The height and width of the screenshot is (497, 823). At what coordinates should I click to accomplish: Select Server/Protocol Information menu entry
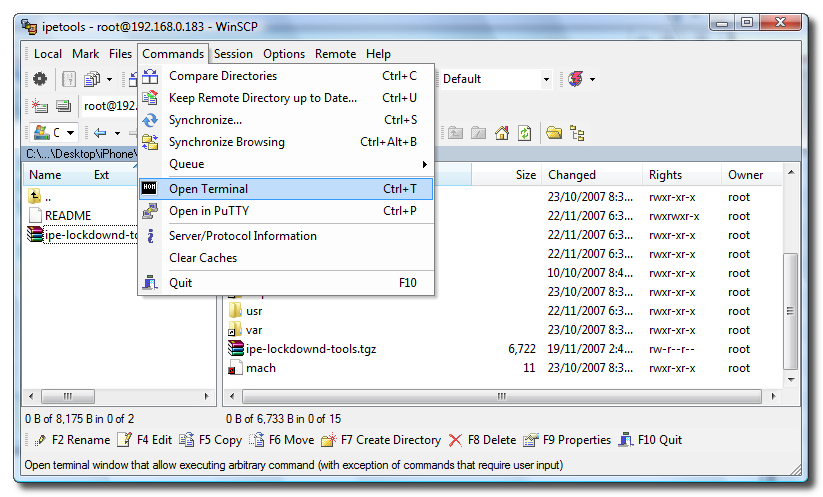coord(286,236)
